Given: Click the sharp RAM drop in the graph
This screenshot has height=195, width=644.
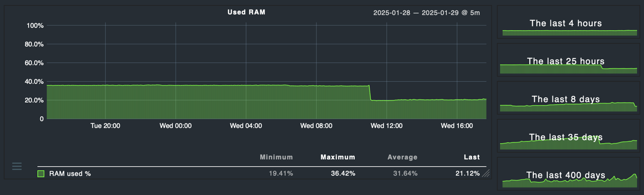Looking at the screenshot, I should tap(370, 93).
